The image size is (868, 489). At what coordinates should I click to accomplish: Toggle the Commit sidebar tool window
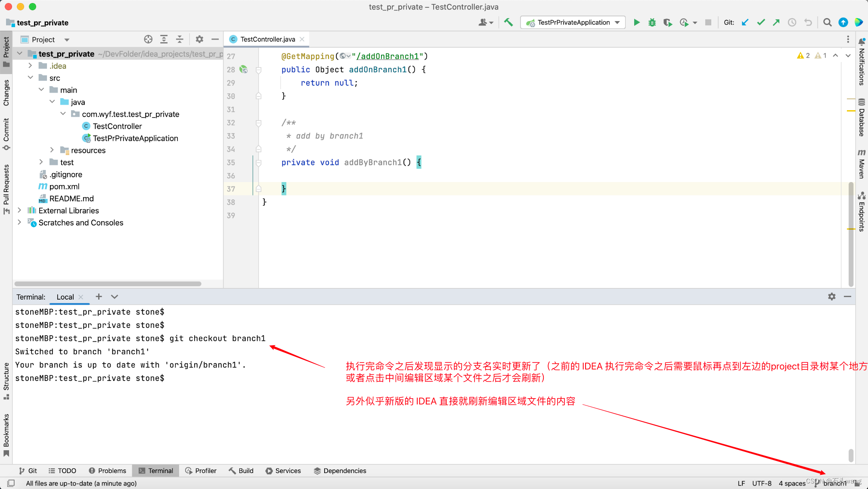tap(6, 134)
